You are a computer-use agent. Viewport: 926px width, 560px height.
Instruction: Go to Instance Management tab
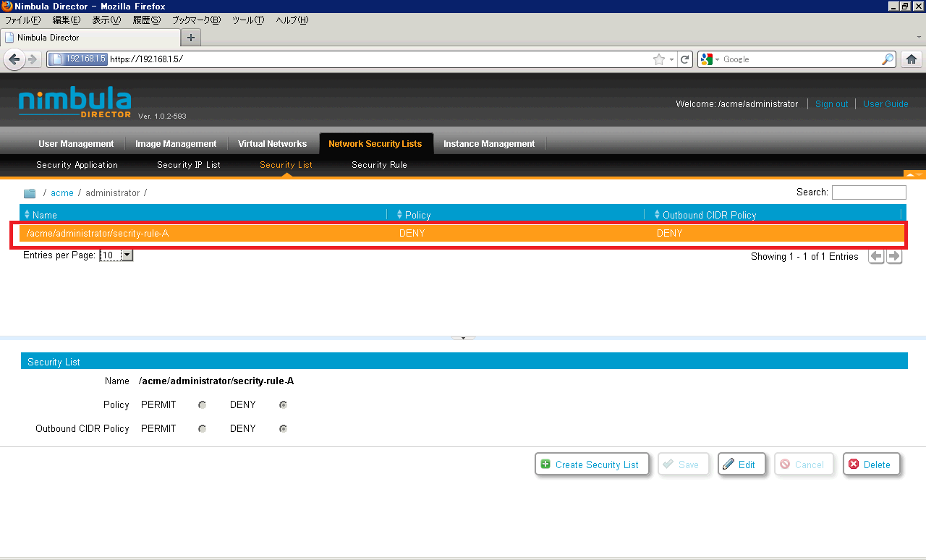click(489, 144)
